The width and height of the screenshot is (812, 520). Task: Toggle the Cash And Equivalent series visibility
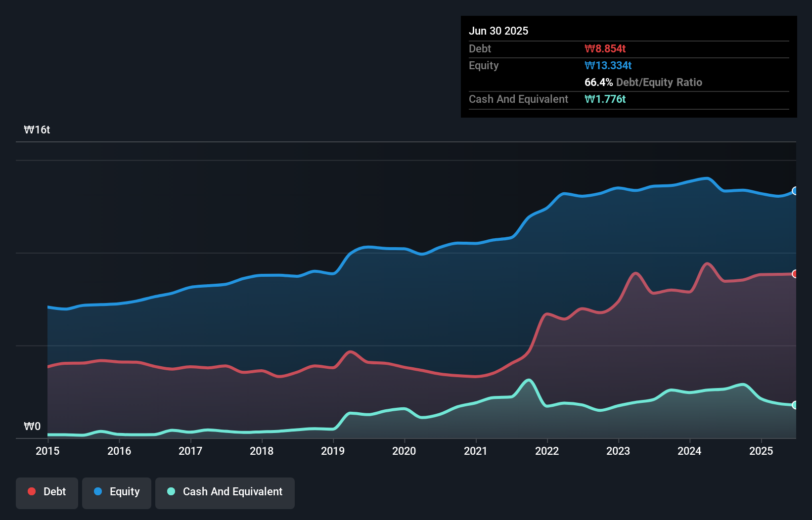[225, 493]
